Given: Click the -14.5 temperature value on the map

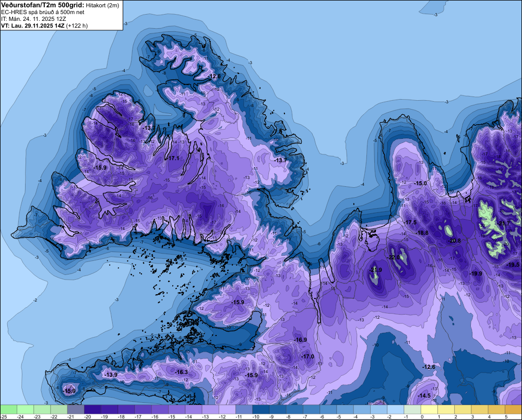Looking at the screenshot, I should [424, 395].
